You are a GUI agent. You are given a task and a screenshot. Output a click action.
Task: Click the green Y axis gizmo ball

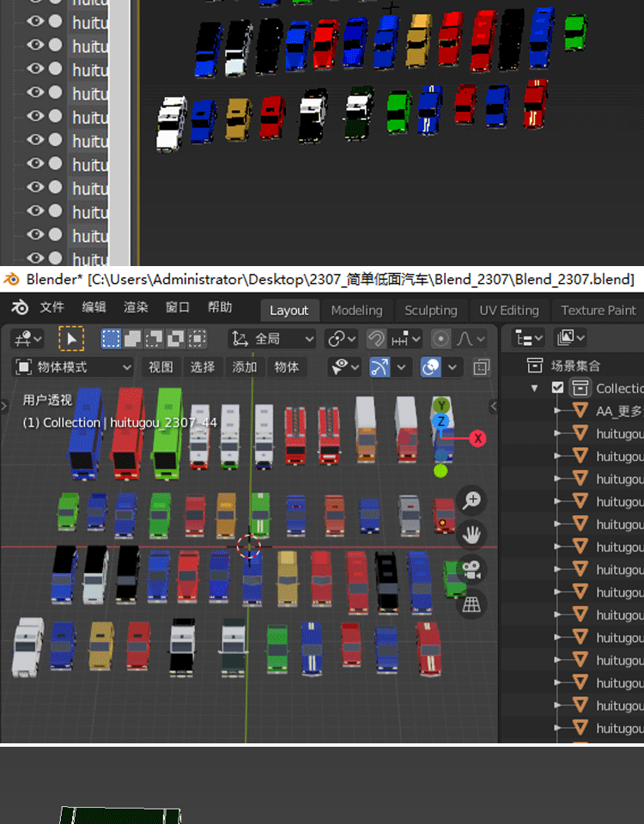[x=441, y=405]
